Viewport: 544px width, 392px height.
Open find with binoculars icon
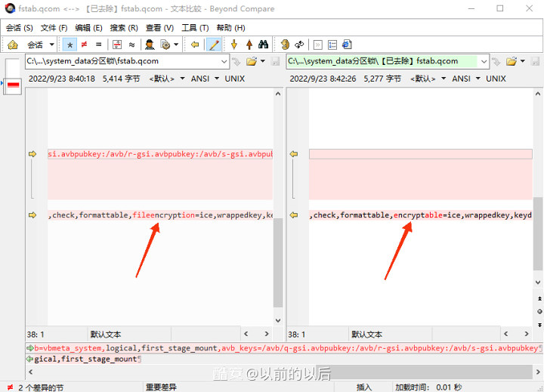pos(264,45)
